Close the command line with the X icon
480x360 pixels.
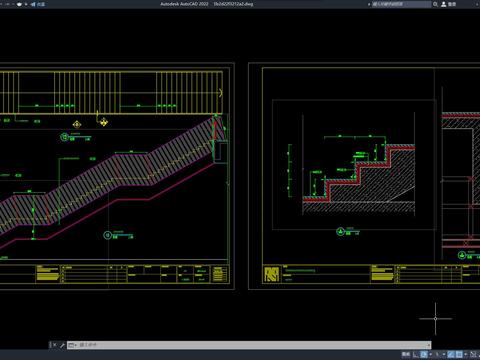pos(55,345)
